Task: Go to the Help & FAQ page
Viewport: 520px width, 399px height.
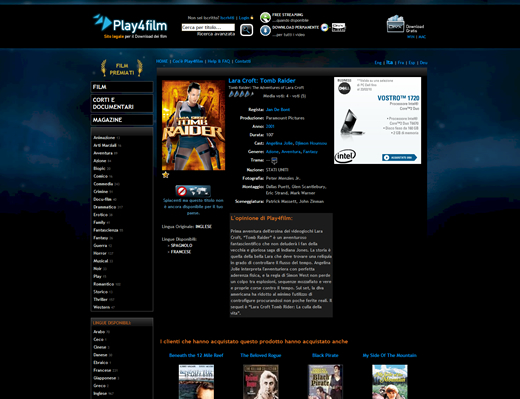Action: pos(219,61)
